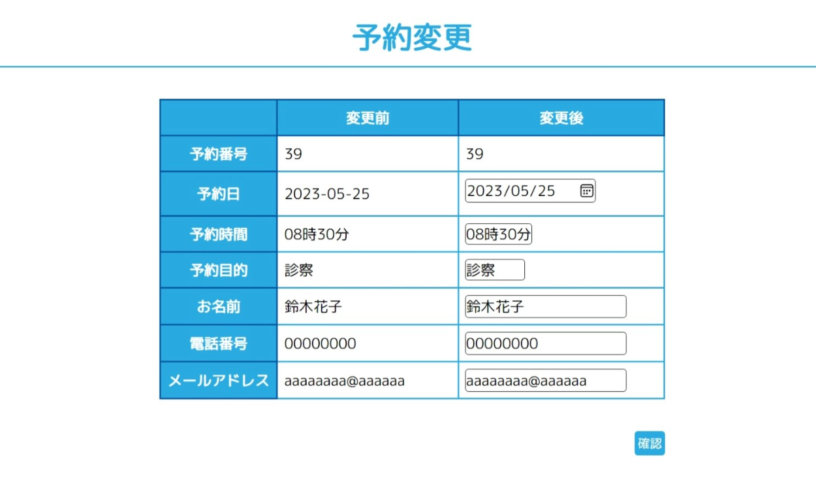This screenshot has width=816, height=504.
Task: Click the 変更後 column header
Action: (561, 118)
